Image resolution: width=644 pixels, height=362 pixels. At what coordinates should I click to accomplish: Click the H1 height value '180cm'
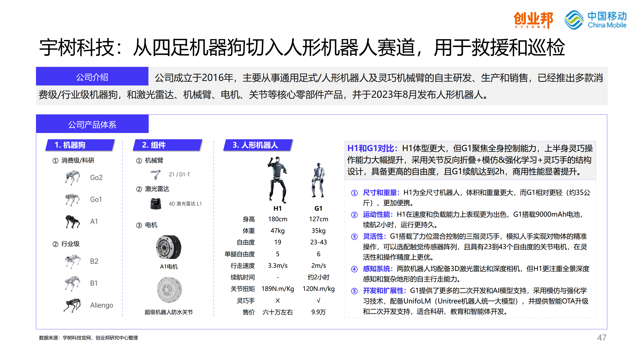pyautogui.click(x=277, y=219)
